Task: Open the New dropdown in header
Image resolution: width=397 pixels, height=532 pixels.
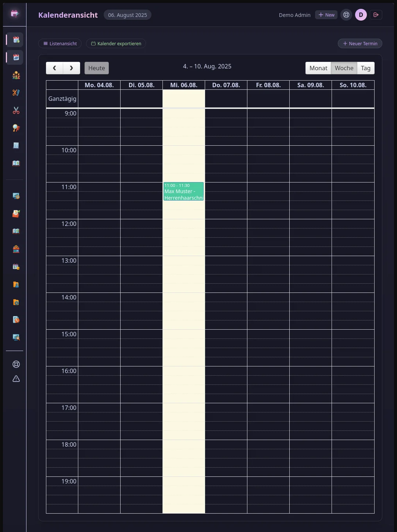Action: (x=326, y=15)
